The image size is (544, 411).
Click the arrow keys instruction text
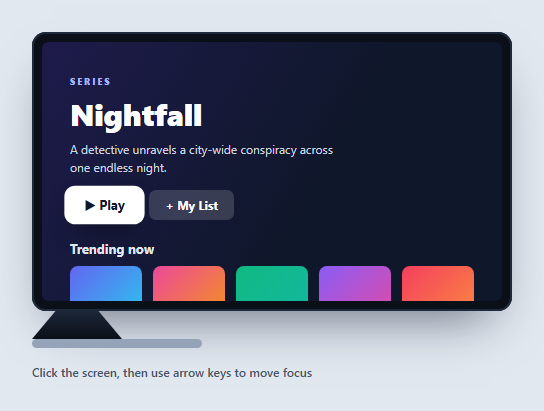172,373
